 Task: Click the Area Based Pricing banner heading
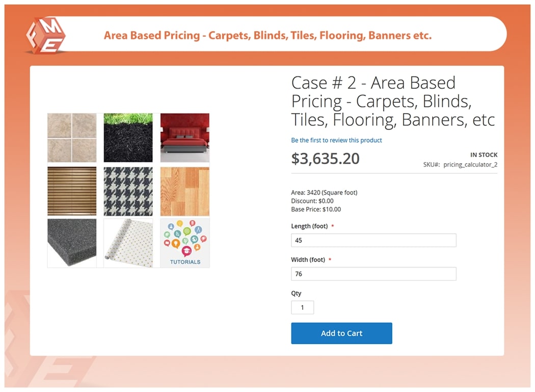pyautogui.click(x=267, y=35)
